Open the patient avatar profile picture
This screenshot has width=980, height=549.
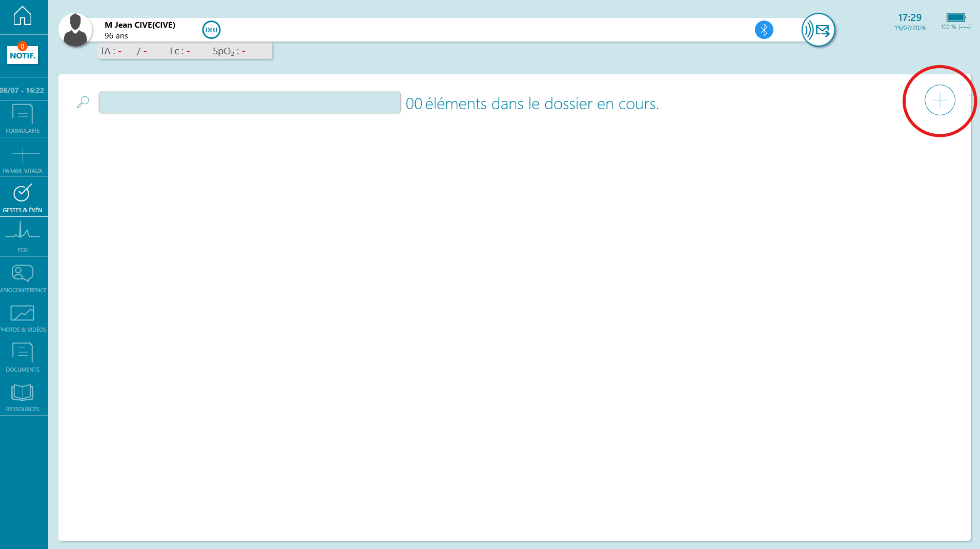click(75, 30)
